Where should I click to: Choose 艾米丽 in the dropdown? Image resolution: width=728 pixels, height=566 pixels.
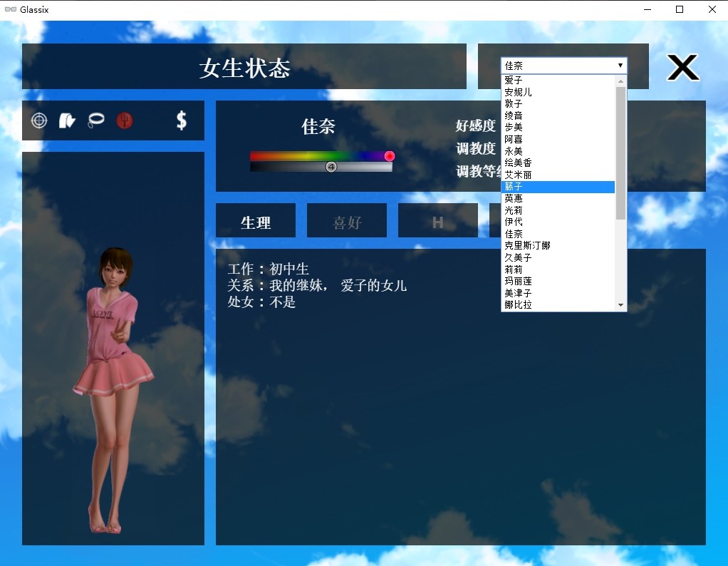(x=558, y=175)
